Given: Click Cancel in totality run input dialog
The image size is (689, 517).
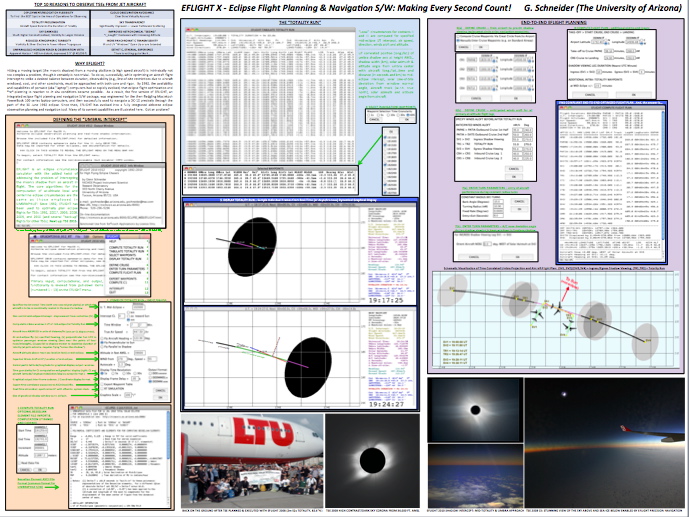Looking at the screenshot, I should click(x=160, y=390).
